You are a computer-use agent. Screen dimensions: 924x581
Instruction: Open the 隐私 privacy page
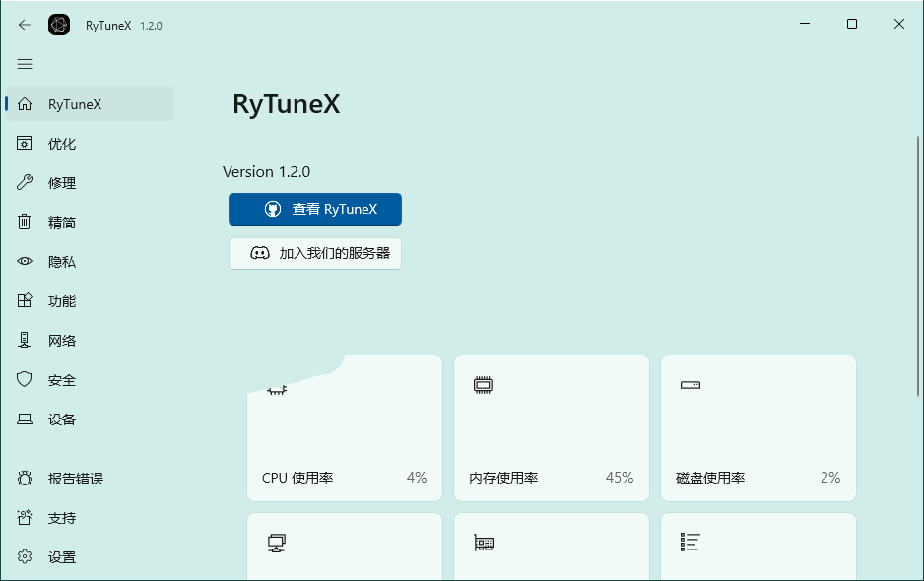(90, 262)
